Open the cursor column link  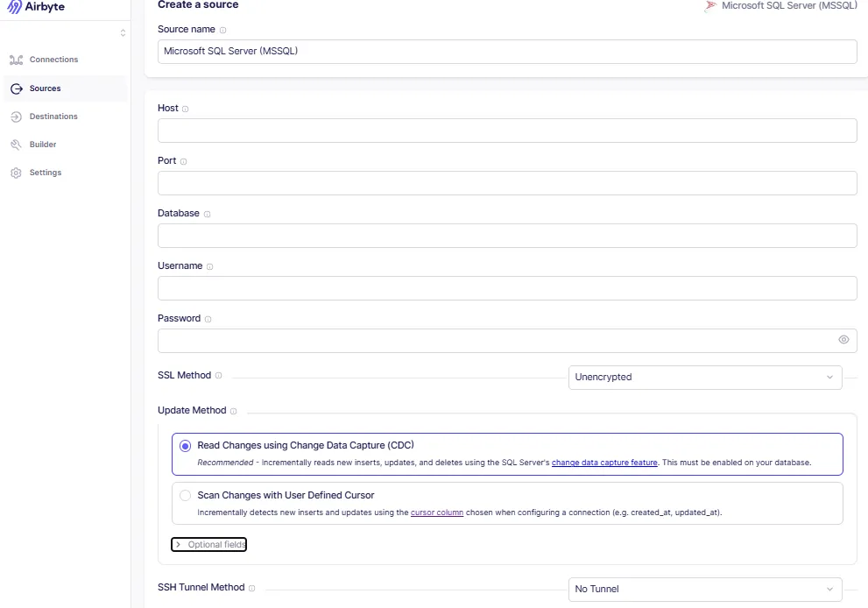click(437, 513)
